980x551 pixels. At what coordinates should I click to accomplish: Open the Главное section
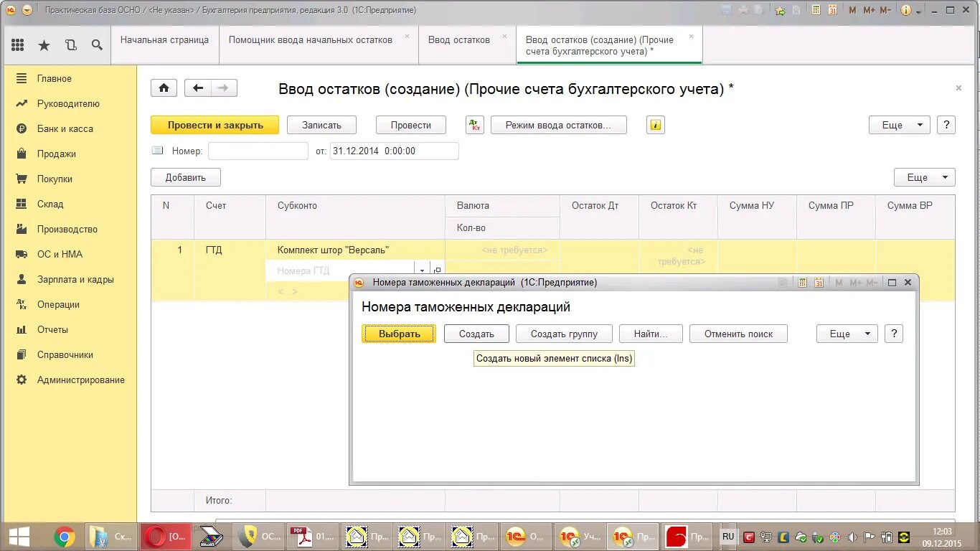coord(55,78)
